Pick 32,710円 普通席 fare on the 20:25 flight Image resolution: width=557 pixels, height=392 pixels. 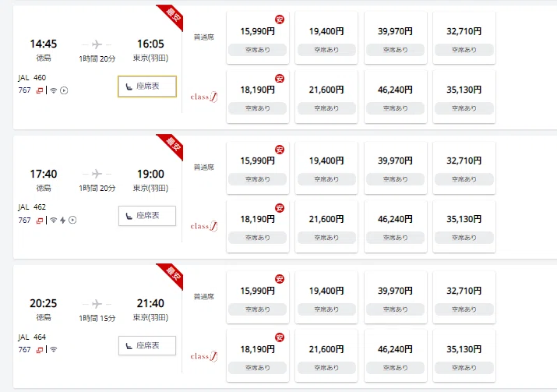click(464, 296)
